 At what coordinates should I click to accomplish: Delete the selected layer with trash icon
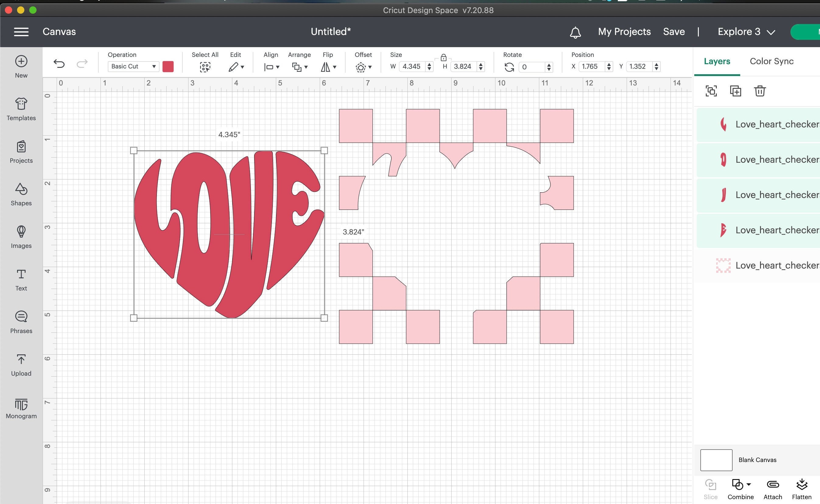pyautogui.click(x=760, y=91)
